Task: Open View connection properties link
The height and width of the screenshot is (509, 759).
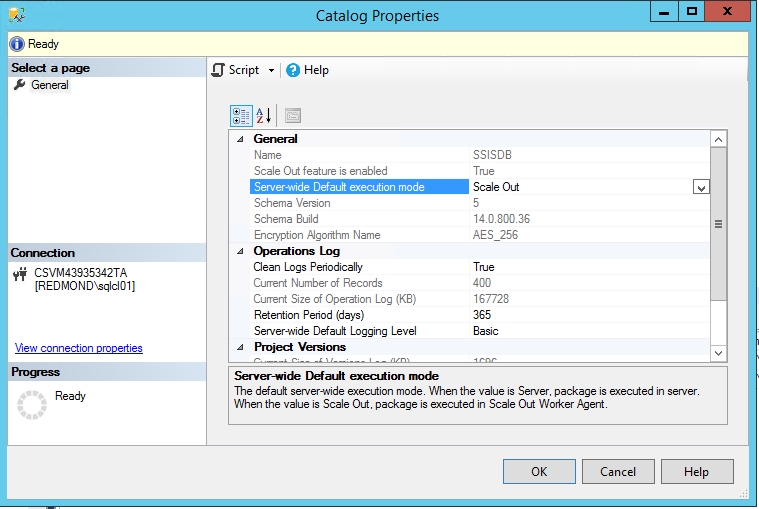Action: point(79,348)
